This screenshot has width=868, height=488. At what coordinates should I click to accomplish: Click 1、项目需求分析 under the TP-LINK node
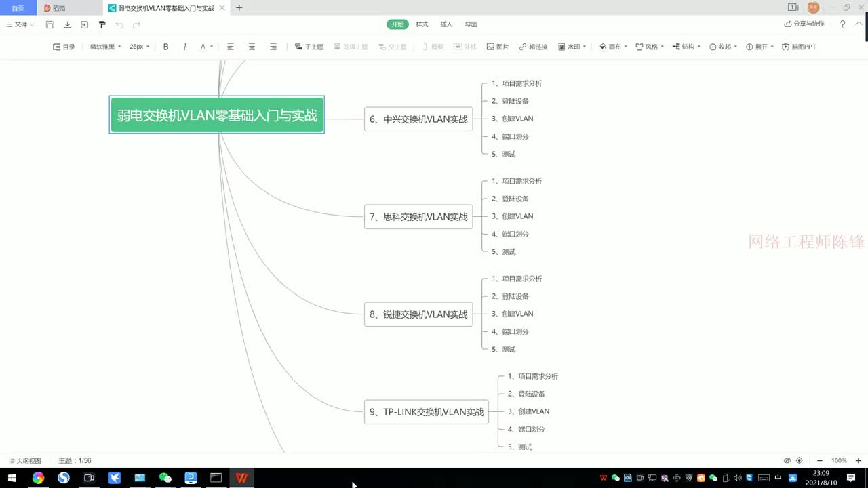pos(533,376)
